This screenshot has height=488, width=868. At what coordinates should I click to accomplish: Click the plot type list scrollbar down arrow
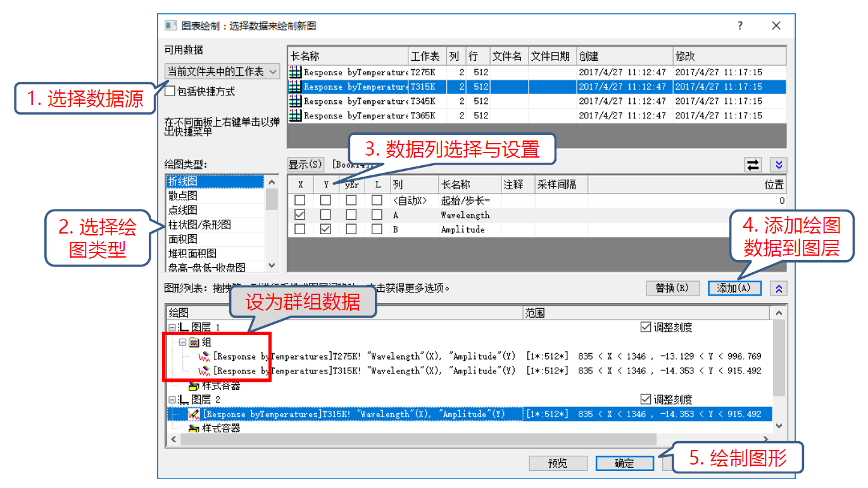(x=272, y=266)
